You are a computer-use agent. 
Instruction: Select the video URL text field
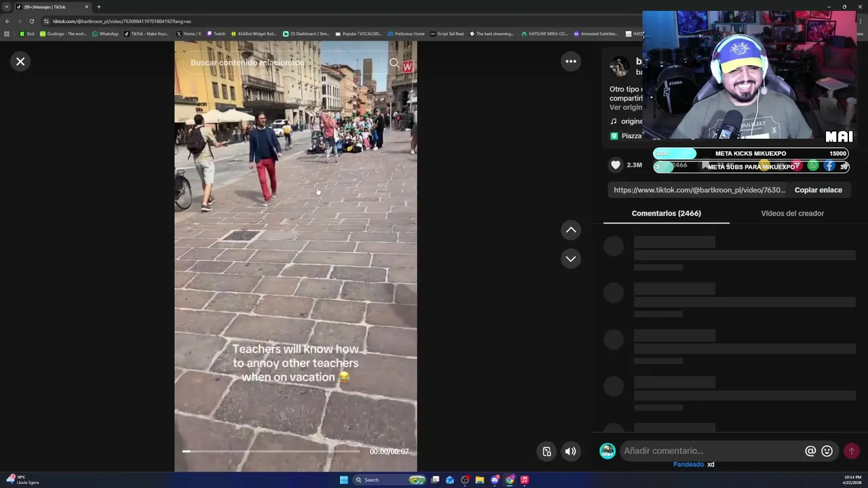[x=699, y=190]
